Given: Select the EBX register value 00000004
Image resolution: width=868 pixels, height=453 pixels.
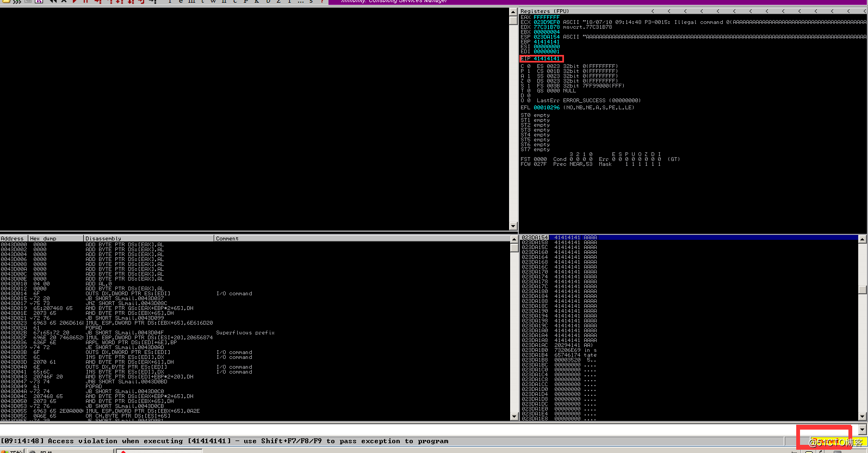Looking at the screenshot, I should [x=547, y=32].
